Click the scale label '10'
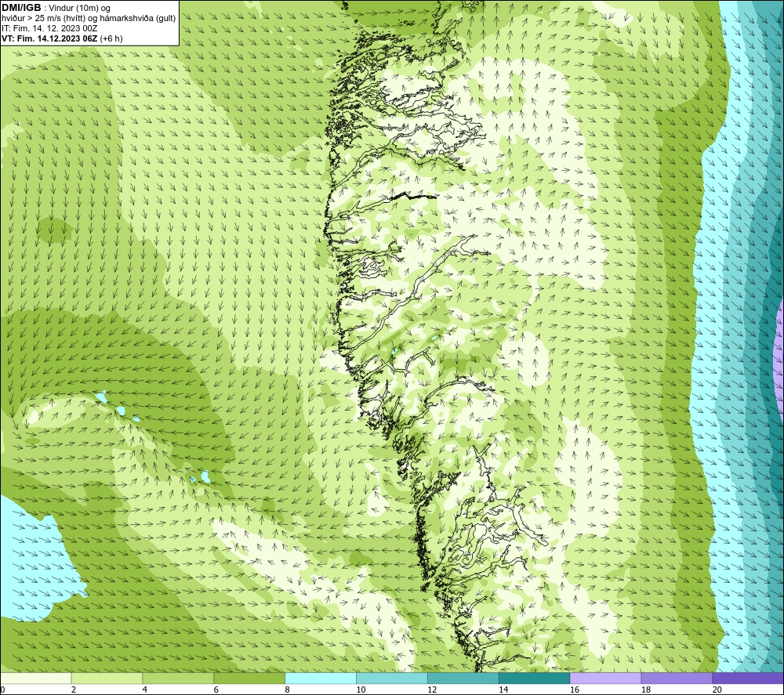 click(361, 690)
